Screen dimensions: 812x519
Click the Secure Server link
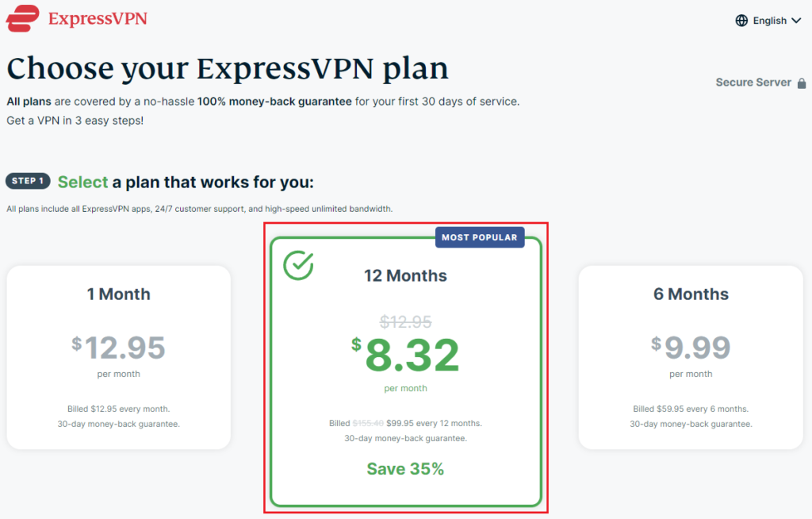pyautogui.click(x=753, y=82)
